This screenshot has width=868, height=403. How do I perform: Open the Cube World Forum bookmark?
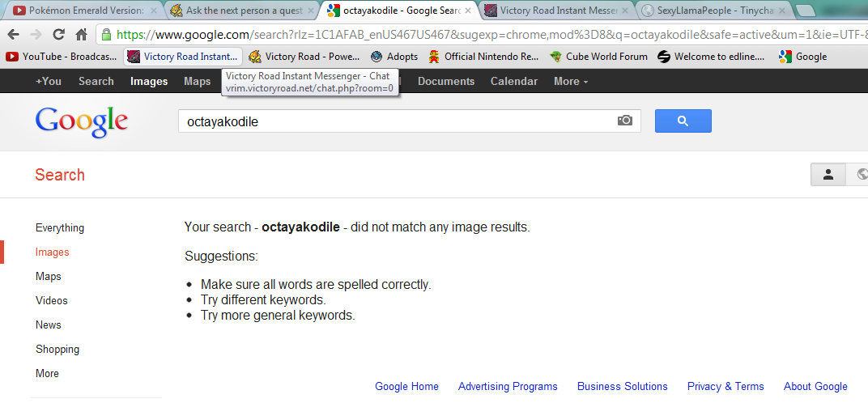599,57
